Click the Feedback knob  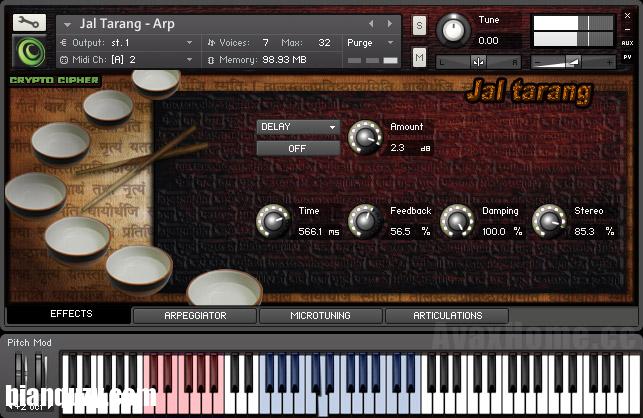click(365, 221)
